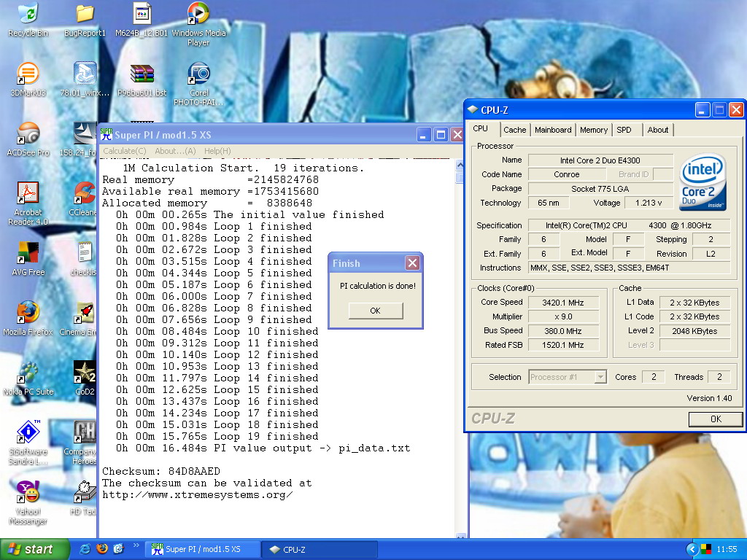
Task: Minimize the CPU-Z window
Action: pyautogui.click(x=703, y=111)
